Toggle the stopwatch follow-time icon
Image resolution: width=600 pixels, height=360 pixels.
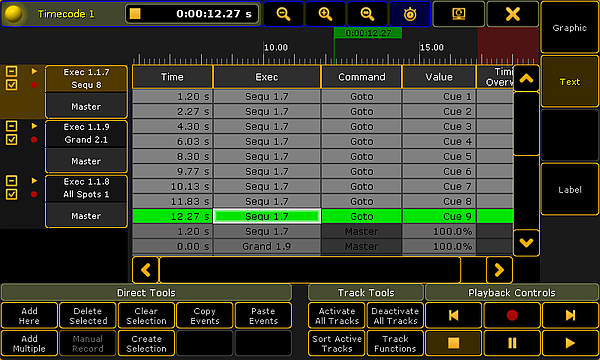point(410,14)
